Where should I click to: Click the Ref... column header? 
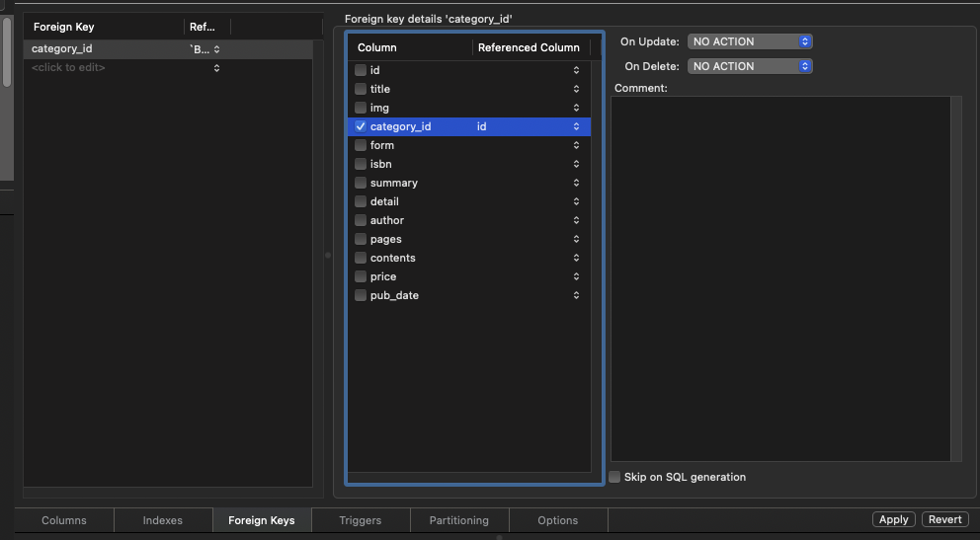(206, 27)
